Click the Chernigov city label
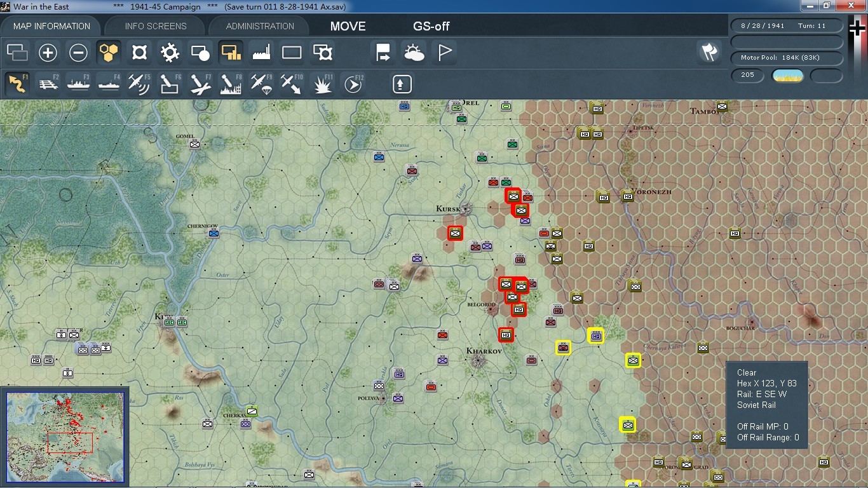Viewport: 868px width, 488px height. click(203, 226)
